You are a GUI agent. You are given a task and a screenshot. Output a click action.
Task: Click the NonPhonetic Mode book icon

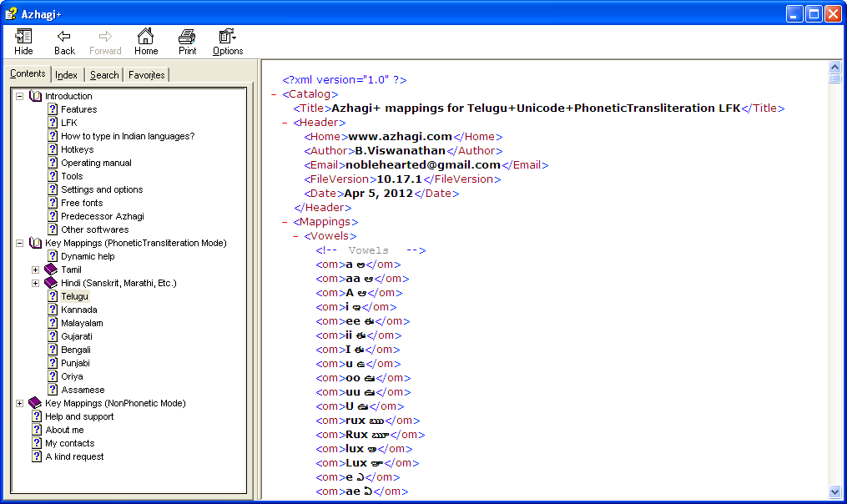coord(35,403)
